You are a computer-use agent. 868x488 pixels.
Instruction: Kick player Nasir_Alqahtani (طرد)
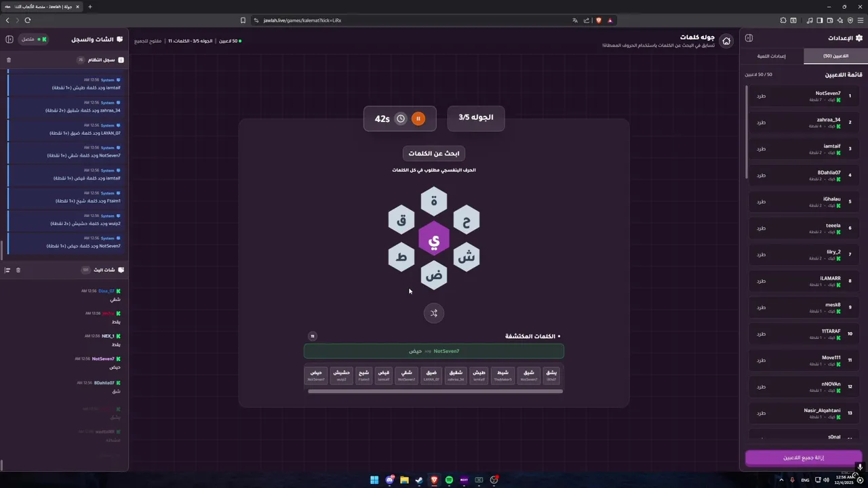point(761,413)
